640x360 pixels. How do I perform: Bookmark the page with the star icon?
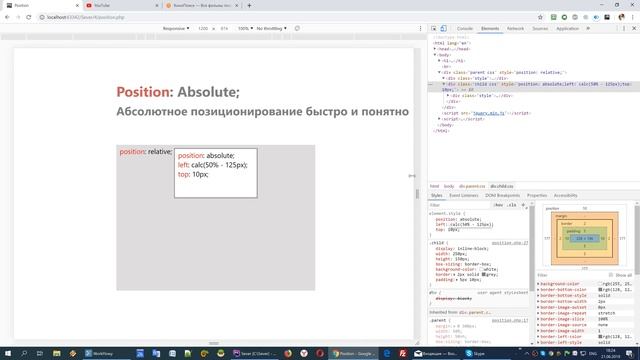[x=540, y=17]
